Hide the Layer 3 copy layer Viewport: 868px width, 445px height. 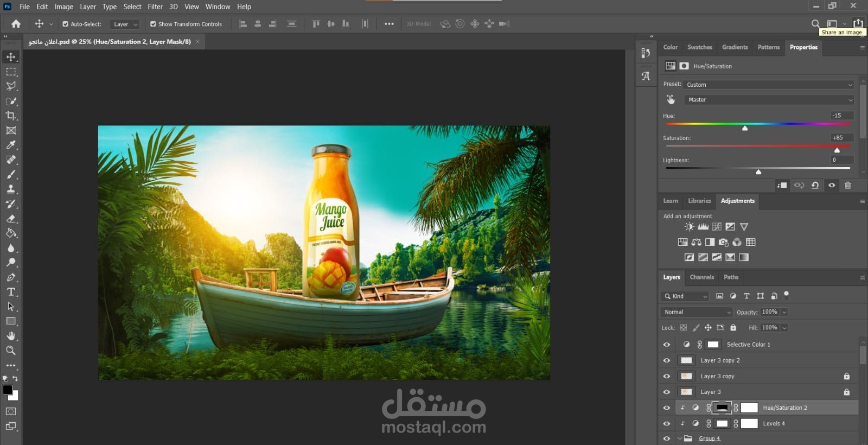[667, 376]
